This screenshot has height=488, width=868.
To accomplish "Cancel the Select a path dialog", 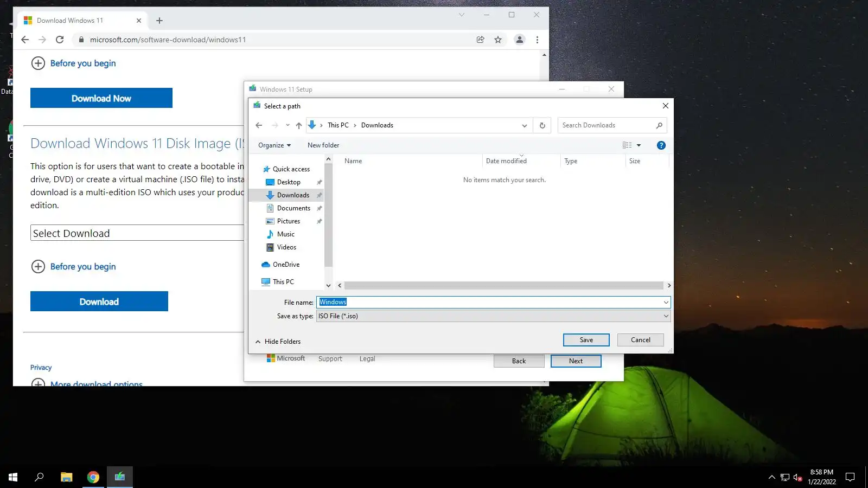I will pyautogui.click(x=641, y=340).
